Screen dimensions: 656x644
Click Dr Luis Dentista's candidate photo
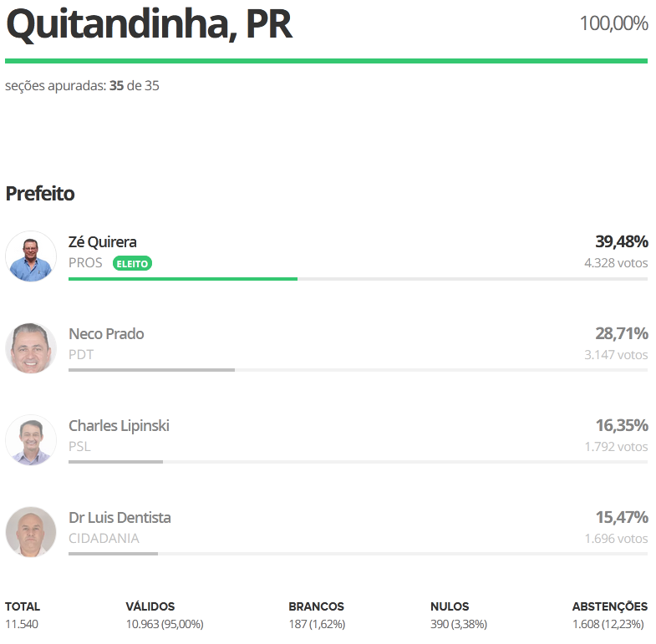(x=31, y=532)
